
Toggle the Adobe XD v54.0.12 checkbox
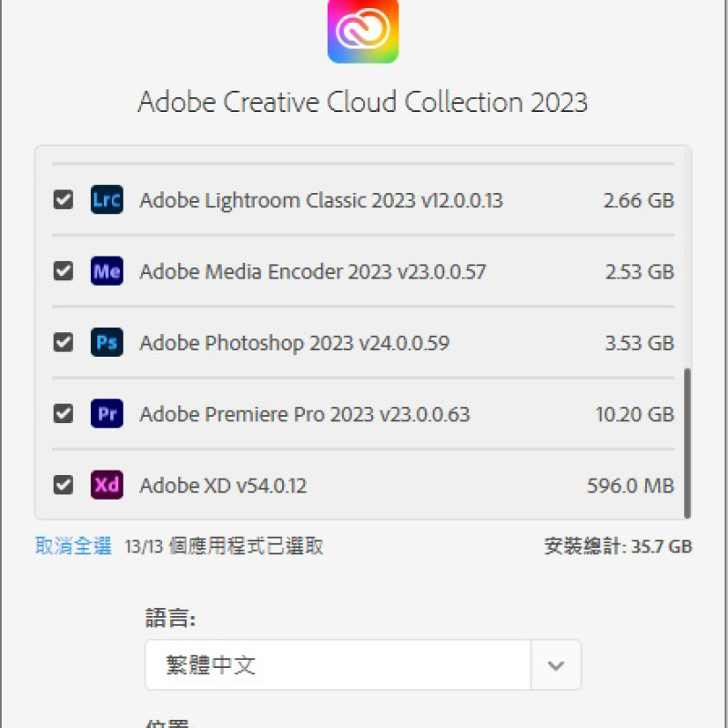click(63, 485)
